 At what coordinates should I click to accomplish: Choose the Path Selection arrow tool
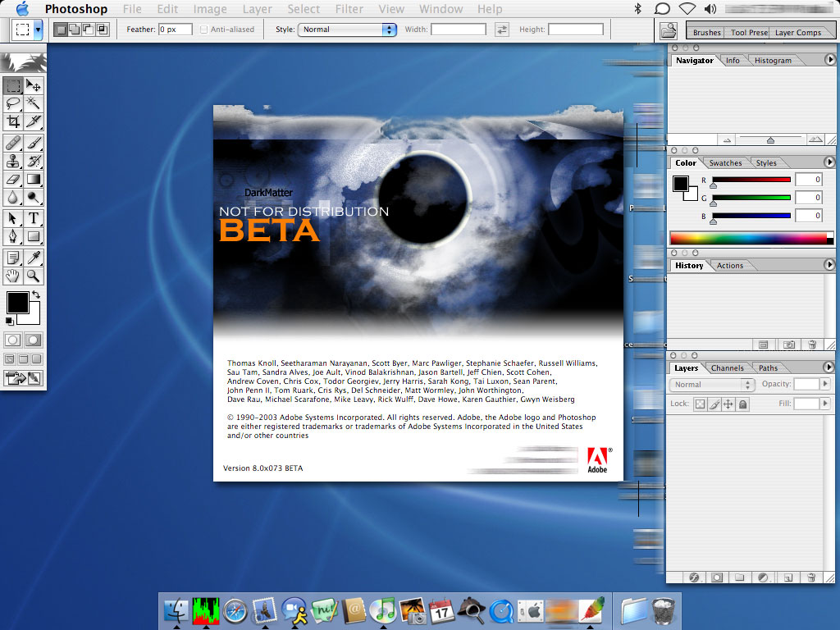coord(13,218)
